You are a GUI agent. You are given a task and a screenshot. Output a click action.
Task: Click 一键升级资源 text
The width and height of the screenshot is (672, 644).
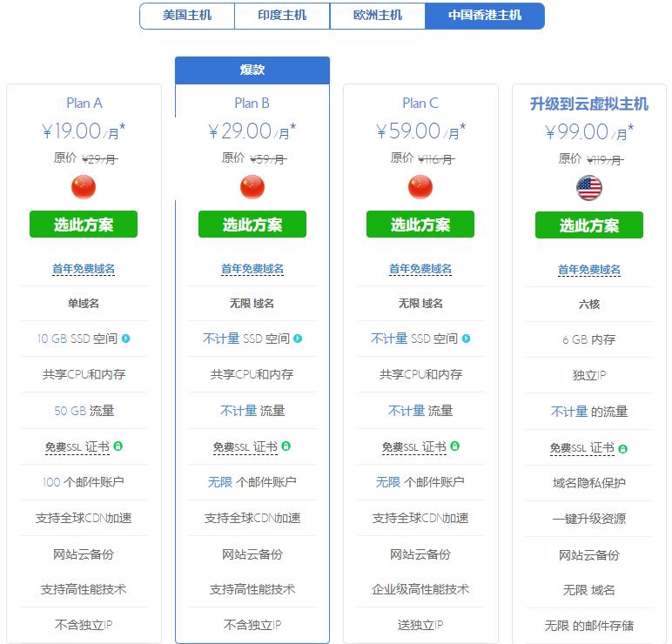pyautogui.click(x=589, y=519)
